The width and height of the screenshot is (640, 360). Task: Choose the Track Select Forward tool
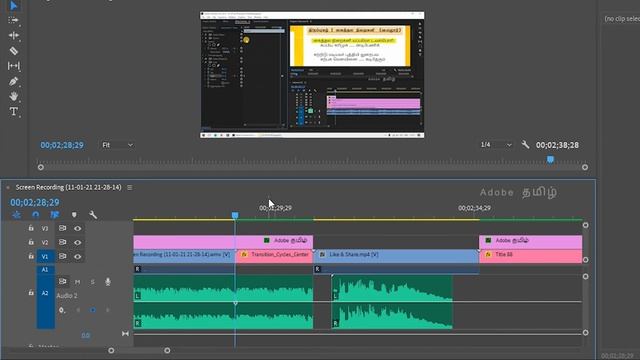[13, 20]
